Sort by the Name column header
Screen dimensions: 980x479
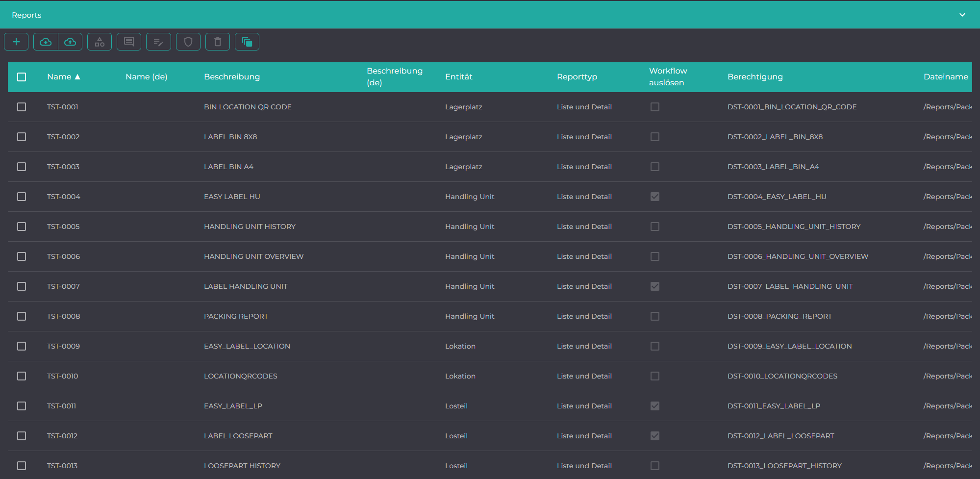[64, 76]
